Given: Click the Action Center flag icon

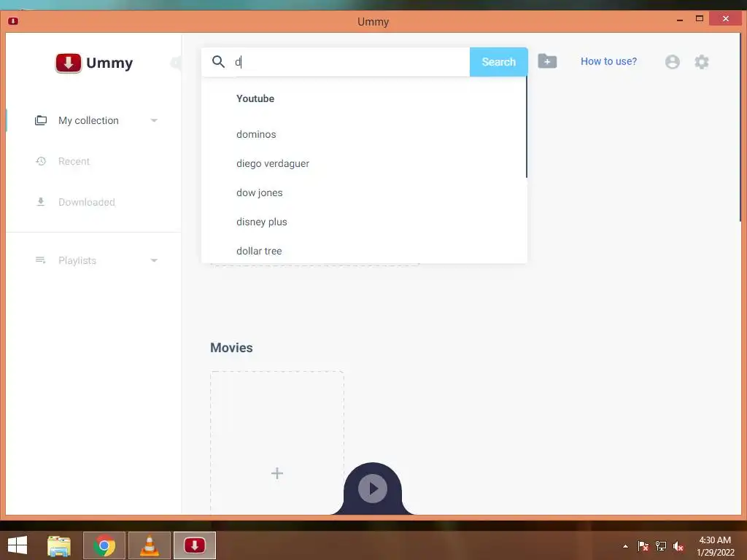Looking at the screenshot, I should 643,546.
